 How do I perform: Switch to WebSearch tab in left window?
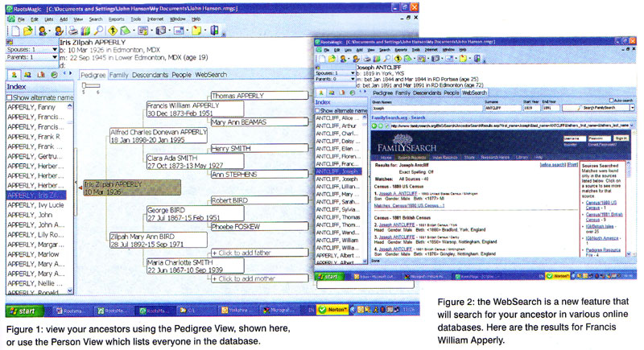click(211, 75)
